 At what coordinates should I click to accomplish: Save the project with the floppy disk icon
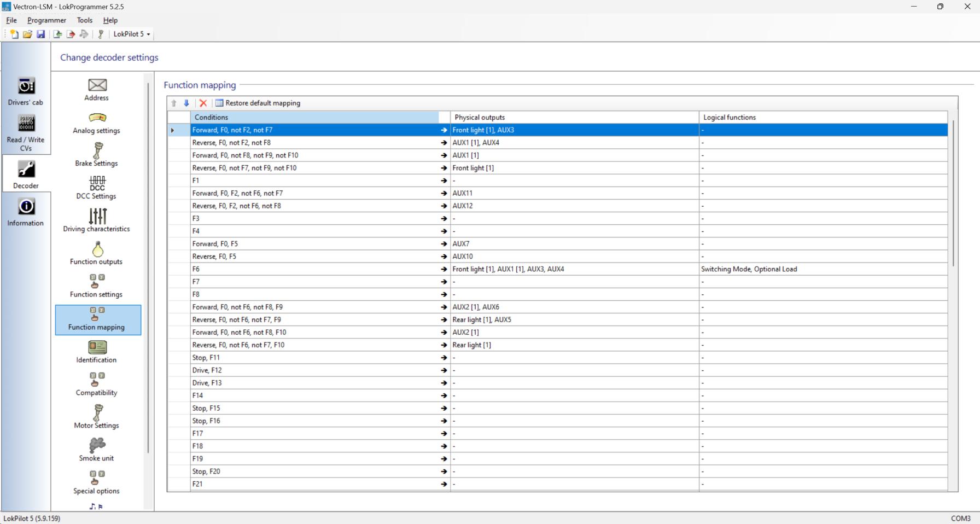(x=40, y=34)
